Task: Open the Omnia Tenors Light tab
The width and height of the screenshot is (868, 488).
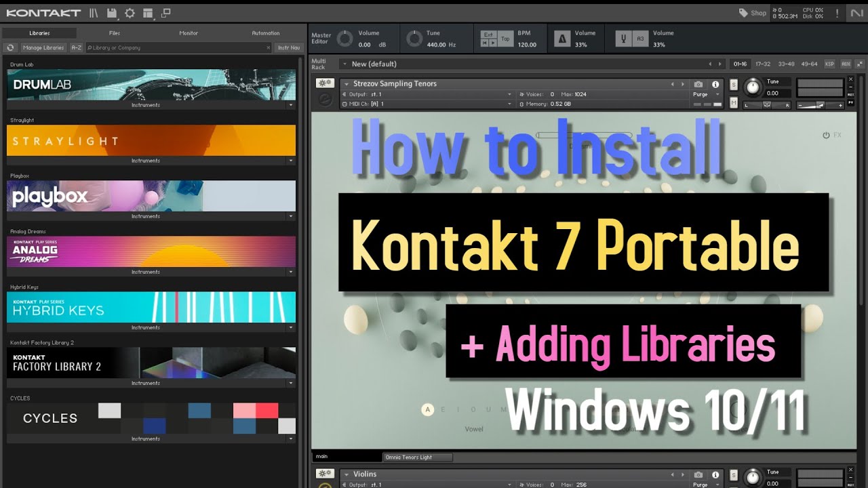Action: click(x=418, y=457)
